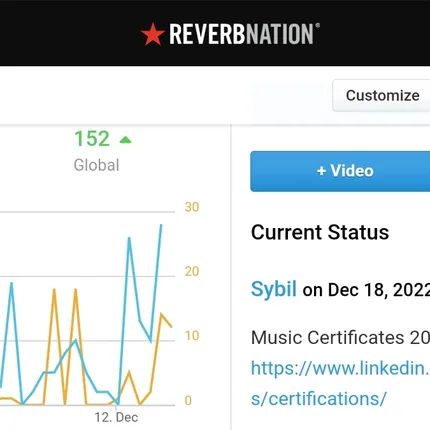Click the 30 axis label
The image size is (430, 430).
(x=192, y=207)
